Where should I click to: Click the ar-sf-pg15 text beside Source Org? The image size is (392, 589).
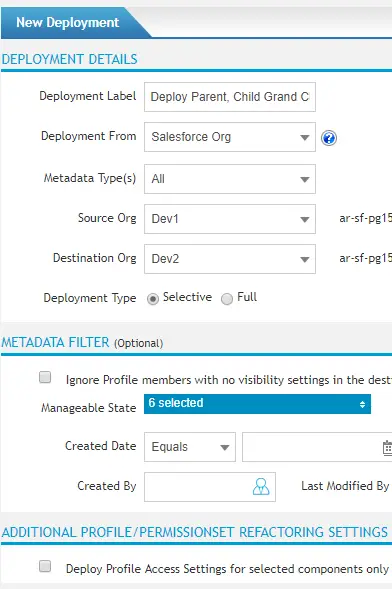[365, 218]
